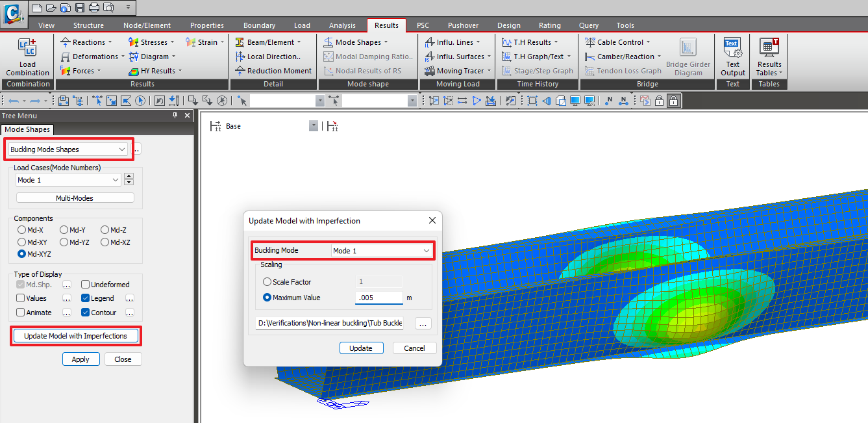Viewport: 868px width, 423px height.
Task: Click the Update button in the dialog
Action: 361,348
